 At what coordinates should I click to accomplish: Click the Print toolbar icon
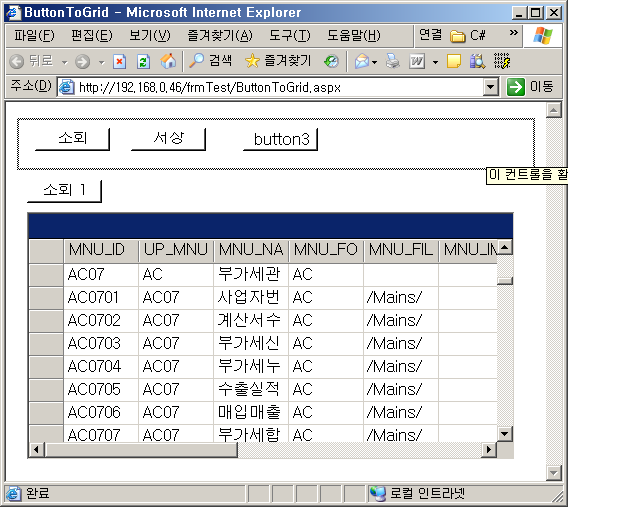pyautogui.click(x=393, y=61)
